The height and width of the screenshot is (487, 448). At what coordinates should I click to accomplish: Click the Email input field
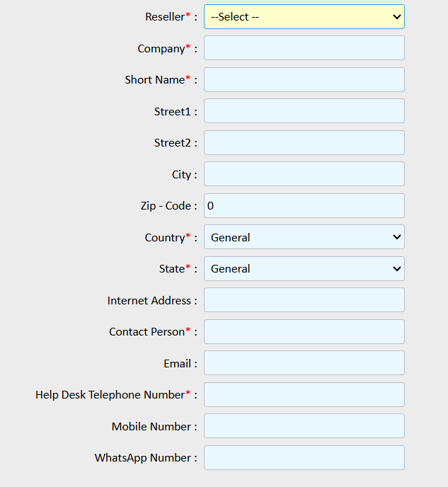[x=304, y=363]
